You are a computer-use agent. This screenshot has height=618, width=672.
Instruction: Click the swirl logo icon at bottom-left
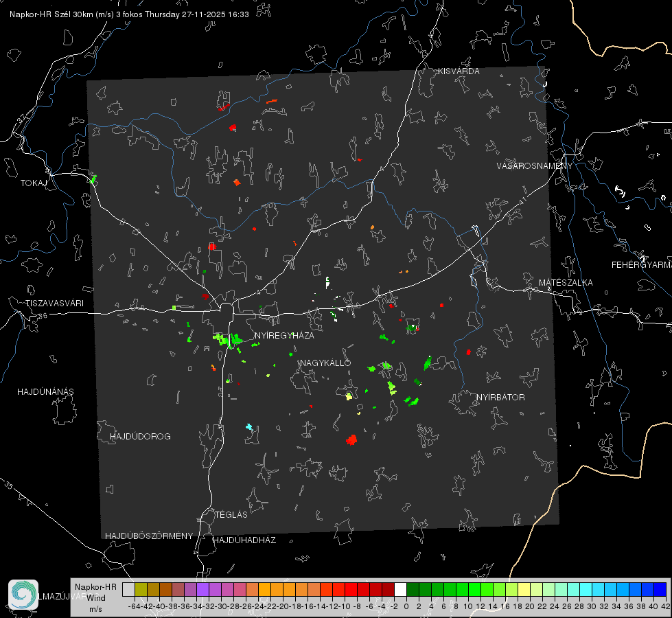[x=23, y=595]
